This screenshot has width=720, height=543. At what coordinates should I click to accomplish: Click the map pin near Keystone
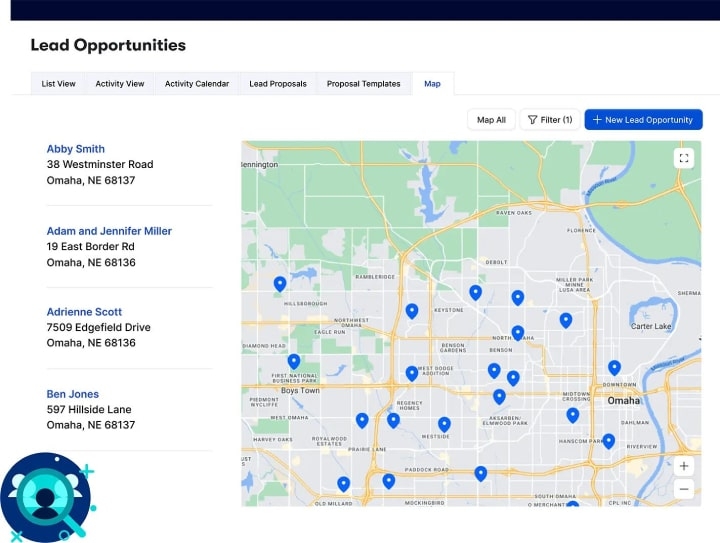pyautogui.click(x=412, y=310)
